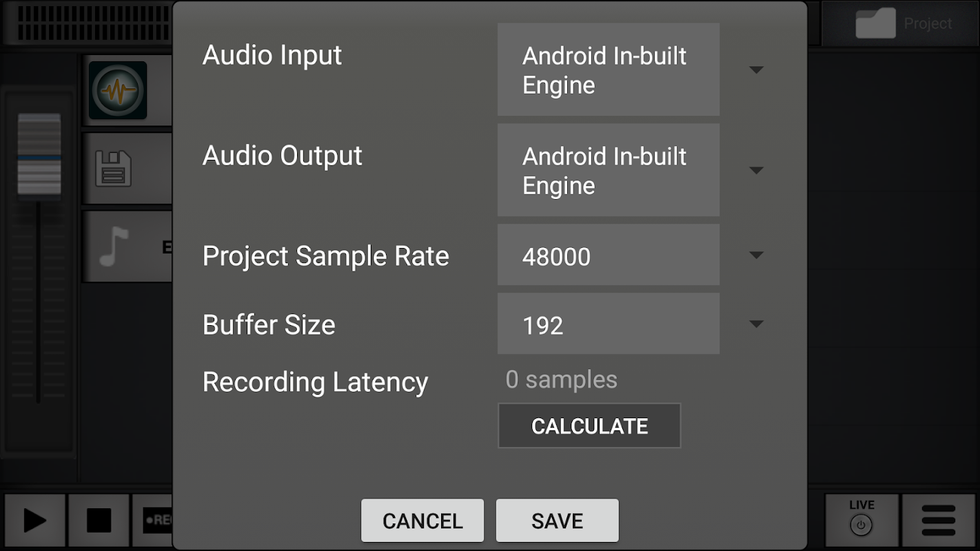Click the master volume fader handle
Screen dimensions: 980x551
39,154
